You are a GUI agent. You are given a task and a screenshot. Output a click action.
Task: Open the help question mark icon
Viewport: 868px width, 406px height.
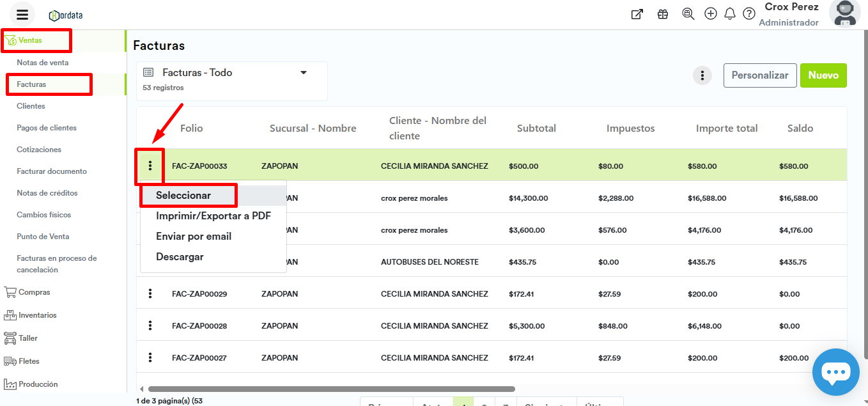pyautogui.click(x=749, y=14)
